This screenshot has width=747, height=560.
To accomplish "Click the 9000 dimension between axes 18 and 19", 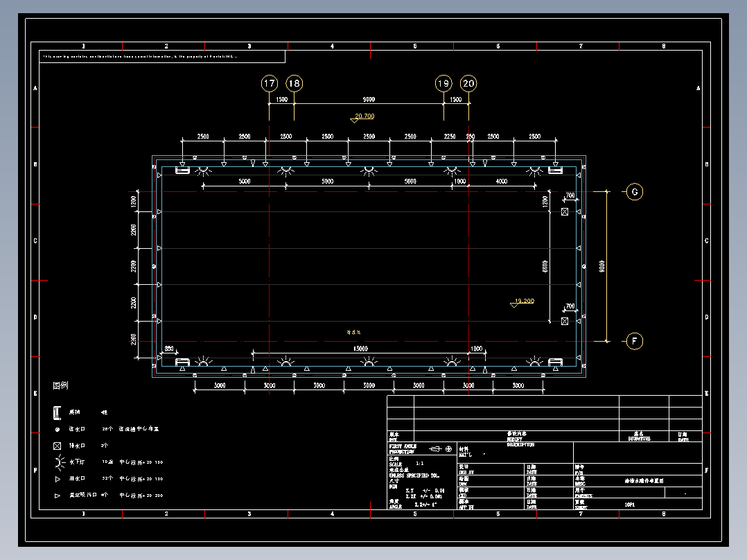I will pos(369,99).
